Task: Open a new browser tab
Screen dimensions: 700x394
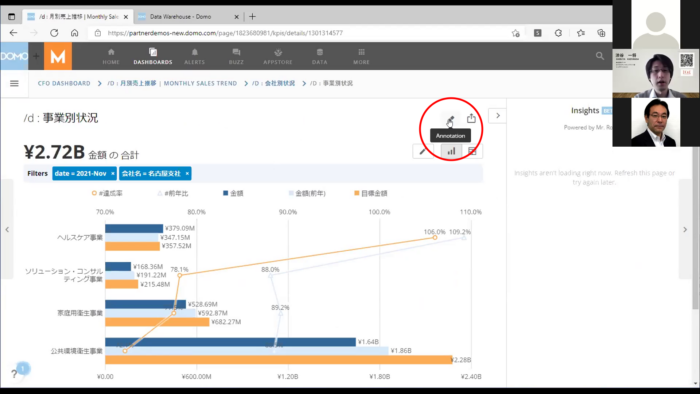Action: pyautogui.click(x=252, y=17)
